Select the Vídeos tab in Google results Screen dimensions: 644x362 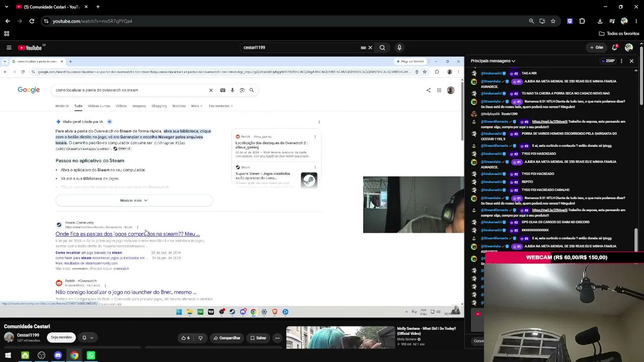[121, 106]
